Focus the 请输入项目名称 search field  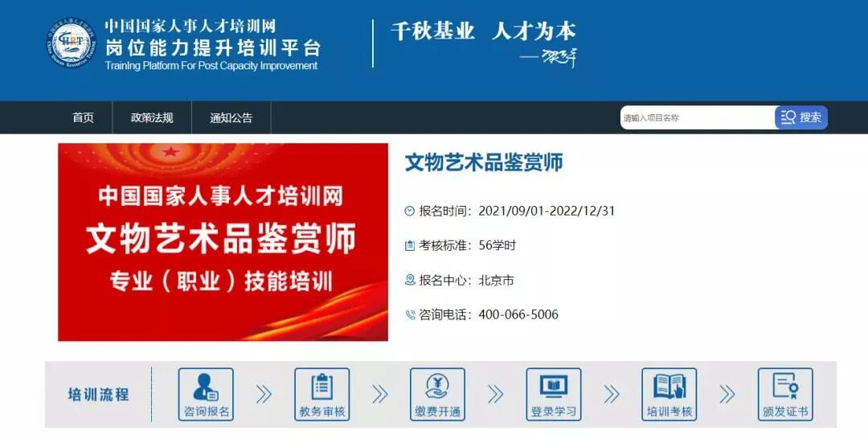pyautogui.click(x=698, y=118)
